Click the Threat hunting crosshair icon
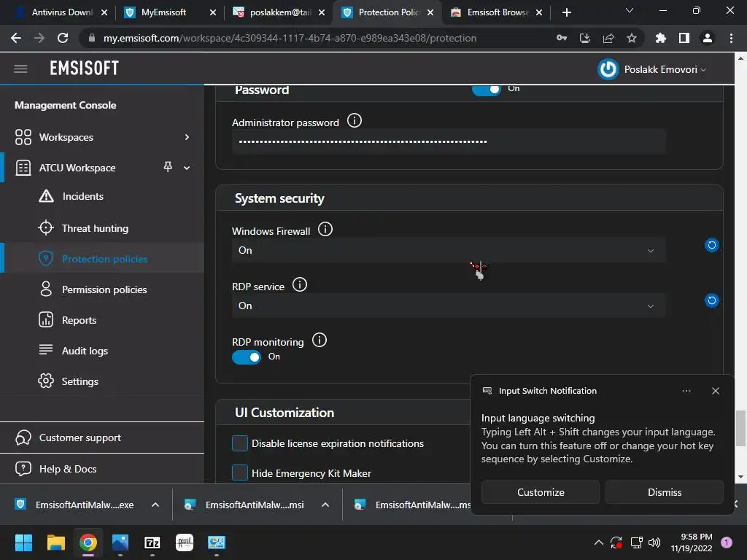This screenshot has height=560, width=747. (x=46, y=227)
